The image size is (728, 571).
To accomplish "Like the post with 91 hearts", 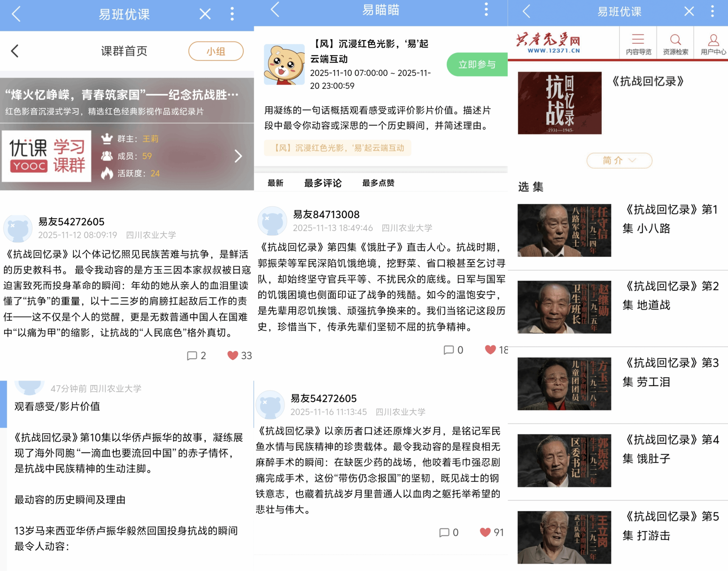I will click(485, 532).
